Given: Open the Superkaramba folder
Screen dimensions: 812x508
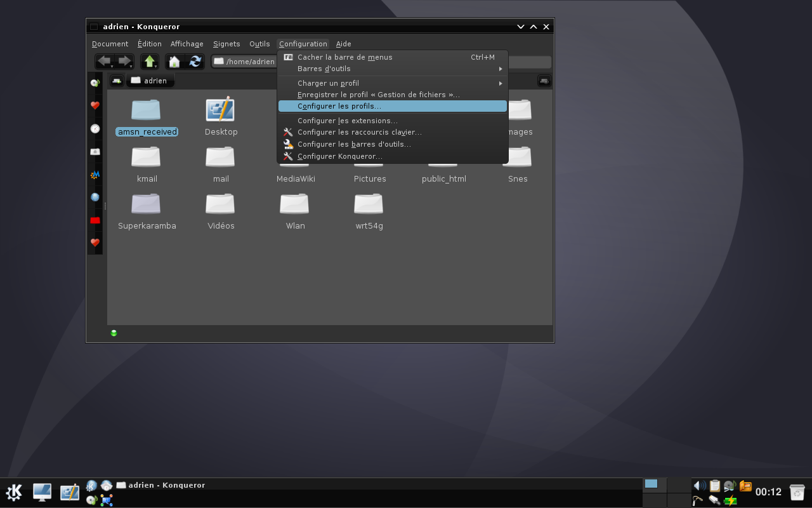Looking at the screenshot, I should pyautogui.click(x=147, y=211).
